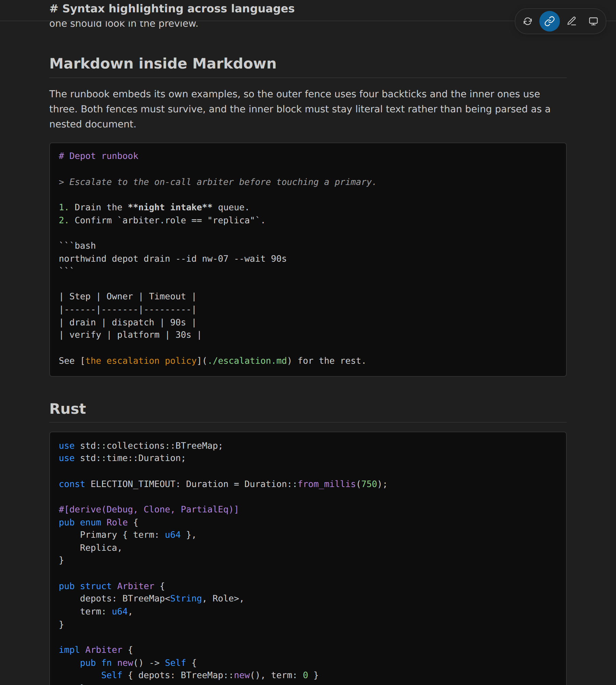Screen dimensions: 616x685
Task: Click the green "./escalation.md" path
Action: [x=247, y=361]
